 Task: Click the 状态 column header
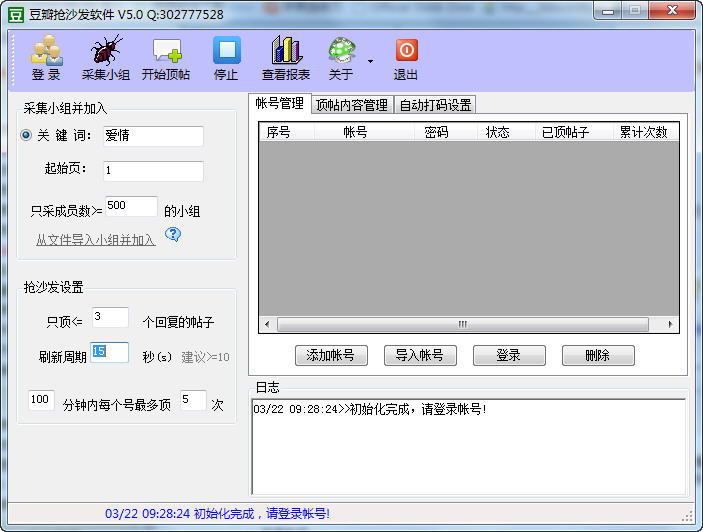(x=506, y=132)
